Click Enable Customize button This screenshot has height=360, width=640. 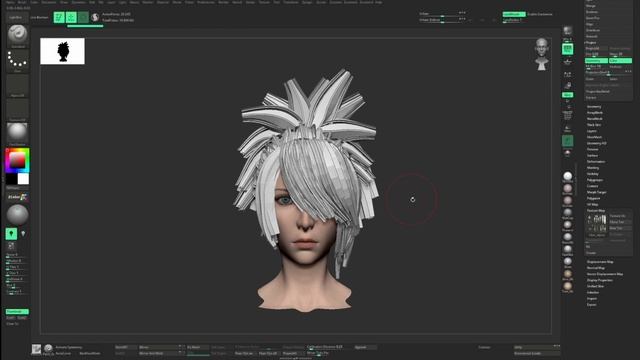pos(540,14)
